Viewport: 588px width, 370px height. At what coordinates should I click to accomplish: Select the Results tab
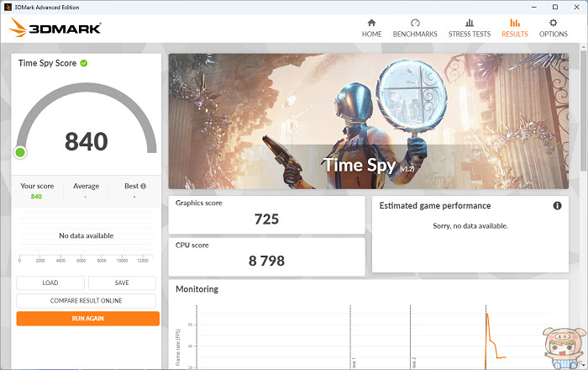point(514,29)
